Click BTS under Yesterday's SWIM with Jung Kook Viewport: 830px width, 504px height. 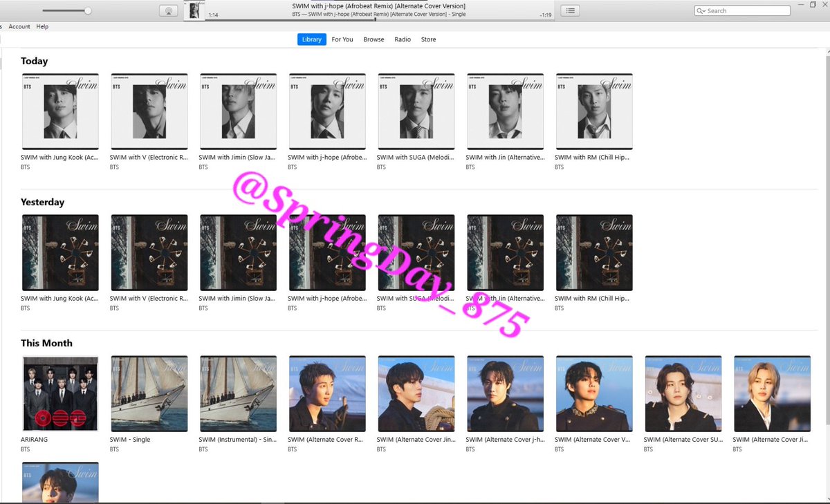25,308
